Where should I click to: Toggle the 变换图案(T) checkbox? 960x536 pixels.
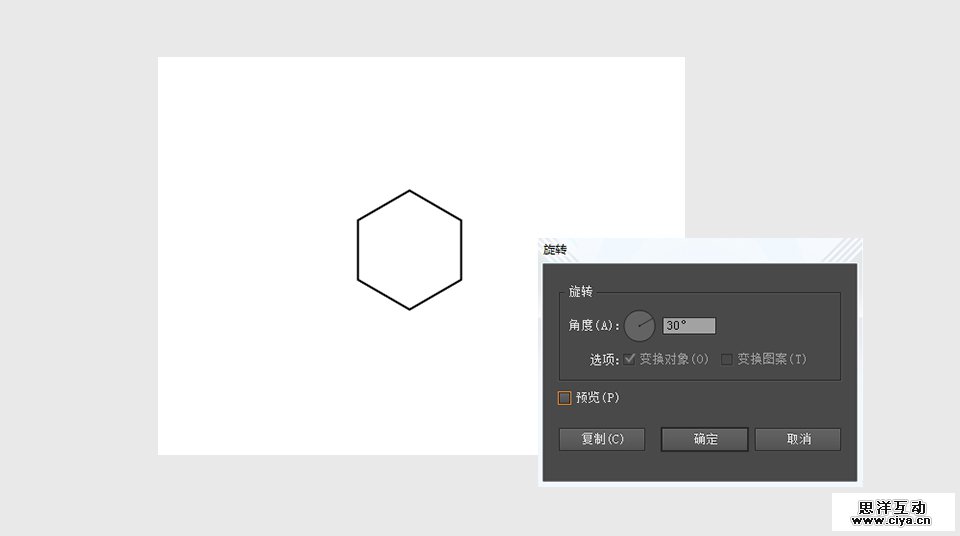[727, 359]
